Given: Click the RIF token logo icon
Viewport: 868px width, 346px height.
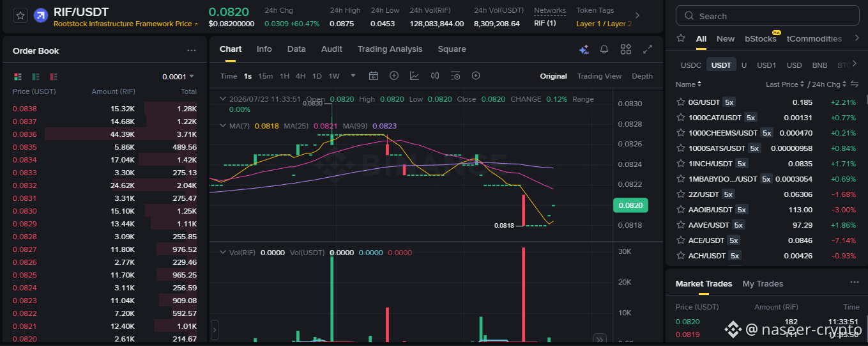Looking at the screenshot, I should (x=41, y=16).
